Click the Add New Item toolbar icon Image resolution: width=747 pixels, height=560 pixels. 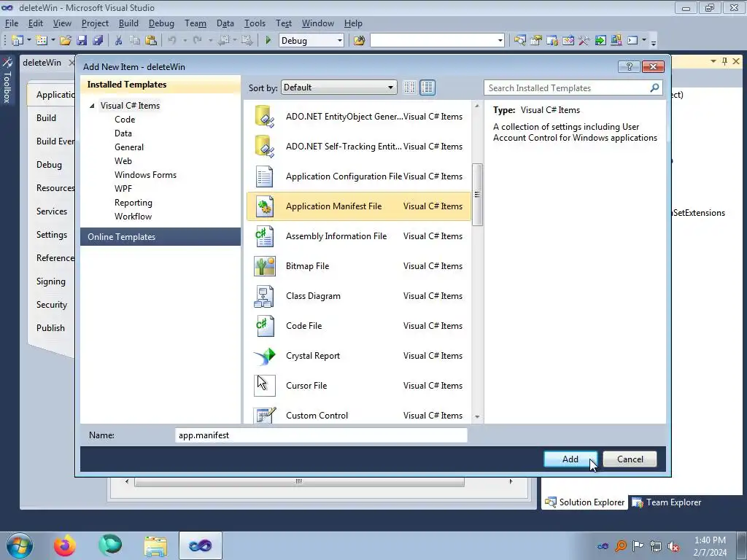tap(42, 41)
